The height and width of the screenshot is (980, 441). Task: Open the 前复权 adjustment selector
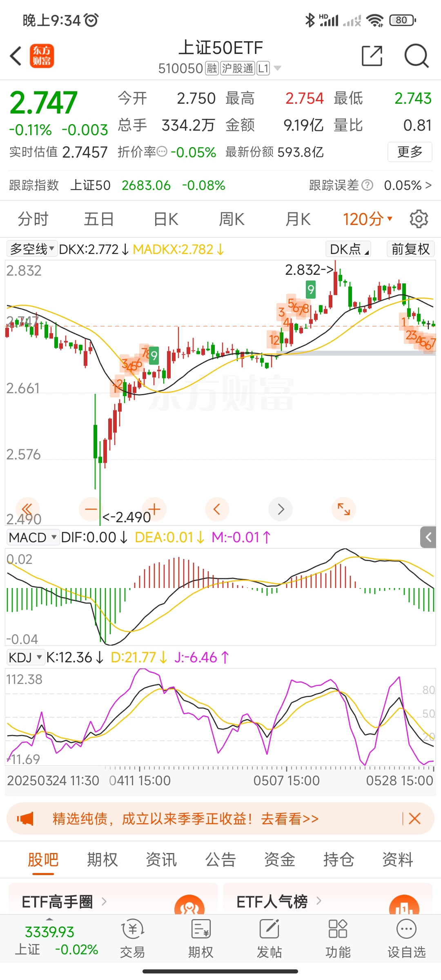tap(411, 249)
